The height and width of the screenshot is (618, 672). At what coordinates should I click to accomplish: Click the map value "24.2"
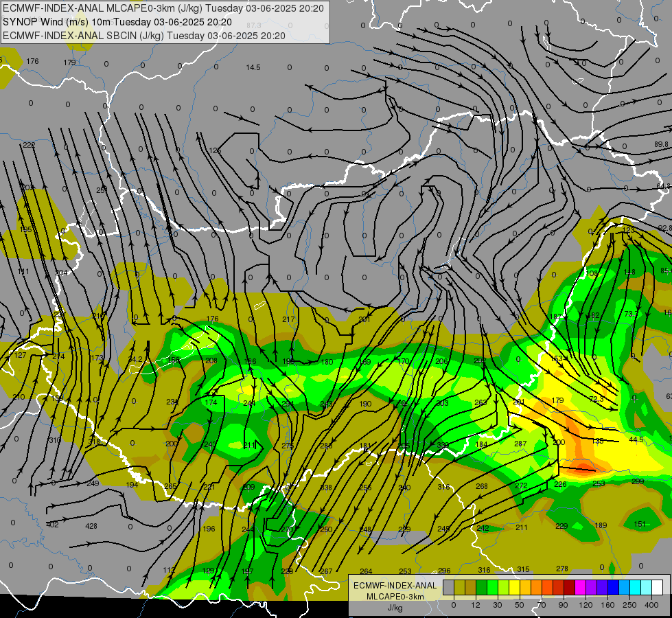pyautogui.click(x=135, y=359)
